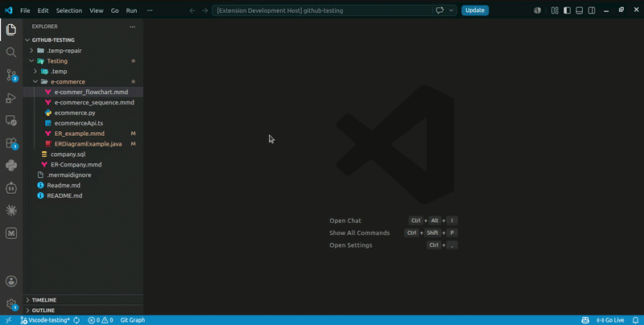Click the remote window indicator in status bar
The height and width of the screenshot is (325, 644).
coord(8,320)
